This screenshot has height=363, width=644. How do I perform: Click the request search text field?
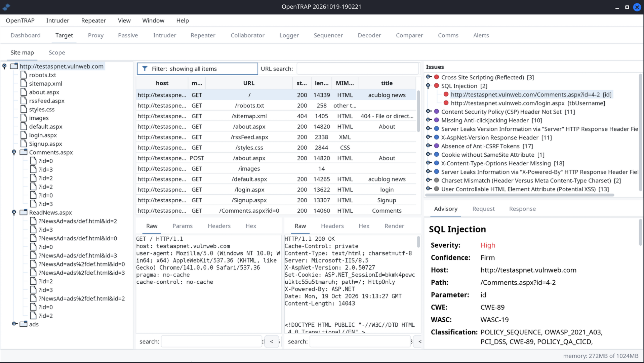211,341
